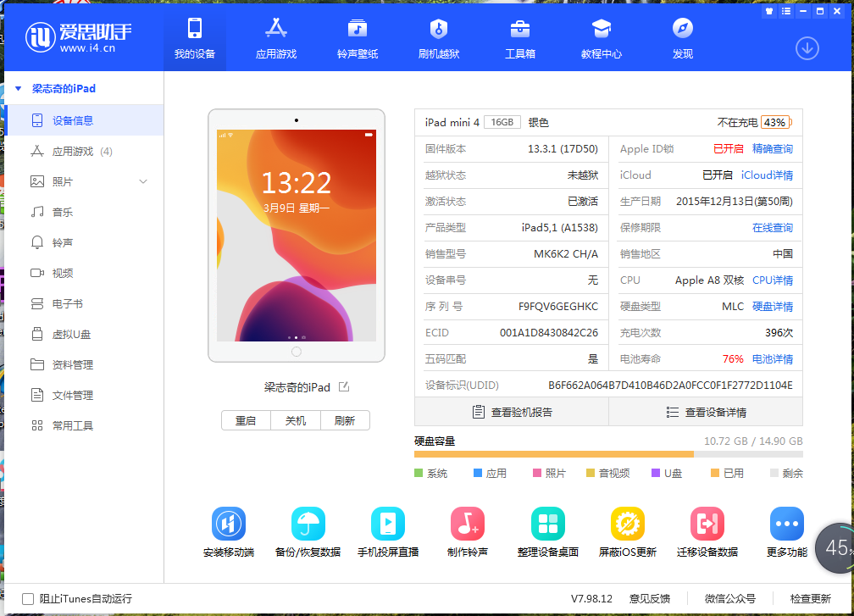Click the iPad lock screen preview image

(296, 236)
